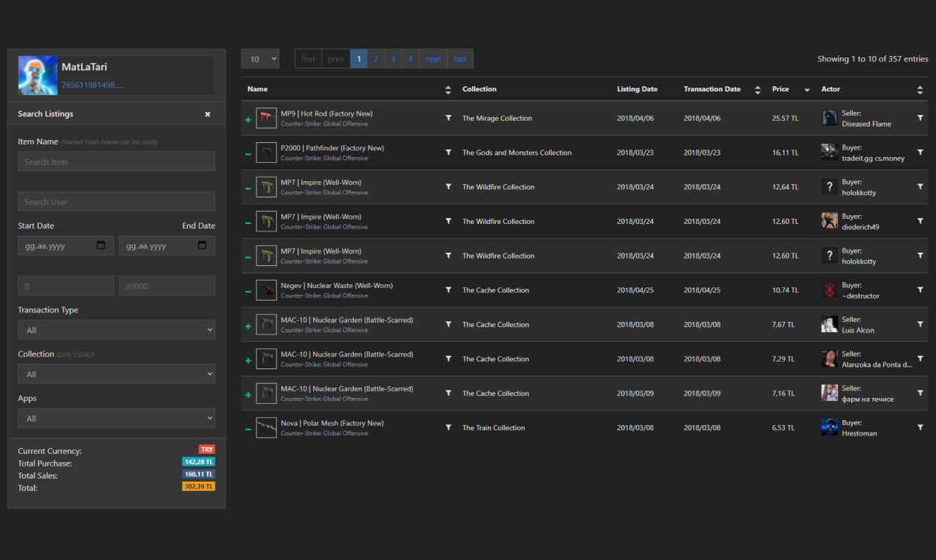
Task: Click the first page button
Action: click(308, 59)
